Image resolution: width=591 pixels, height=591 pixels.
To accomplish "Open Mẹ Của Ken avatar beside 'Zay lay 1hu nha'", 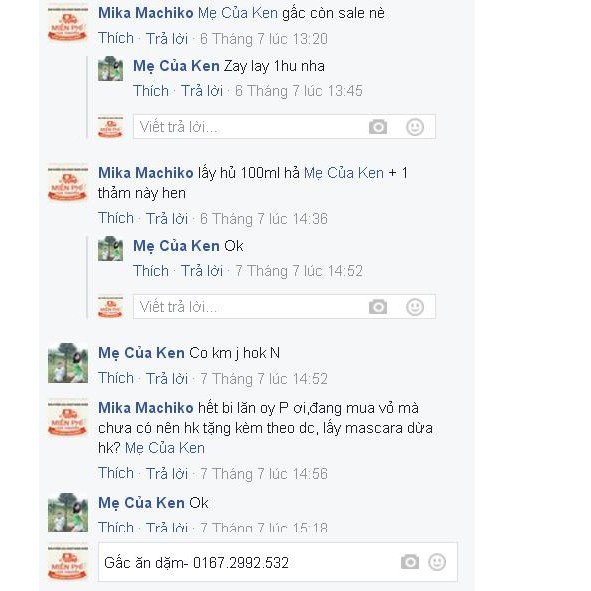I will coord(110,69).
